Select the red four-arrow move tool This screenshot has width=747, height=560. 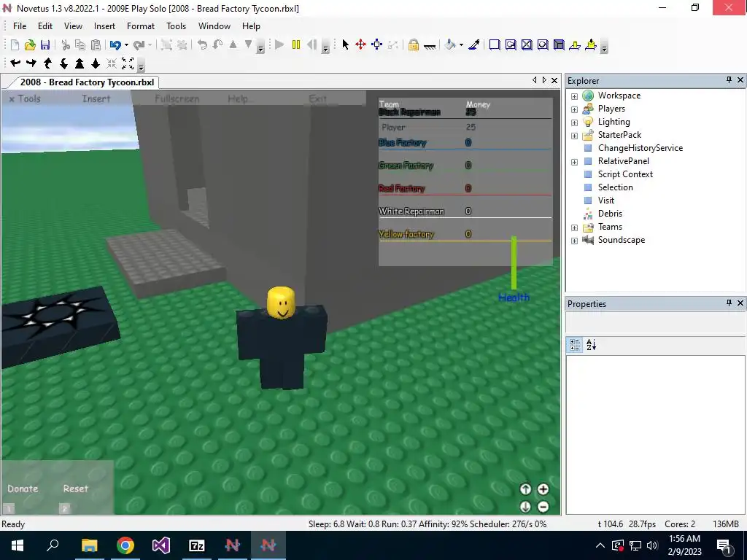[x=360, y=44]
